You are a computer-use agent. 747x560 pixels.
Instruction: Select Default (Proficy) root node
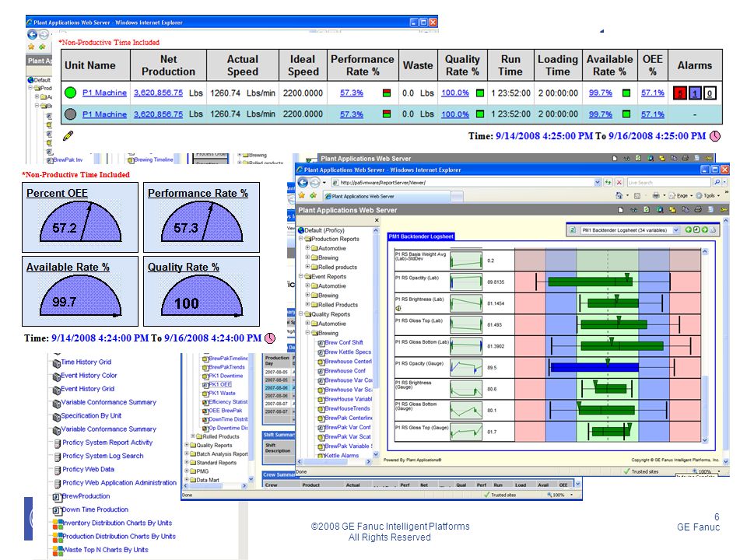click(324, 230)
